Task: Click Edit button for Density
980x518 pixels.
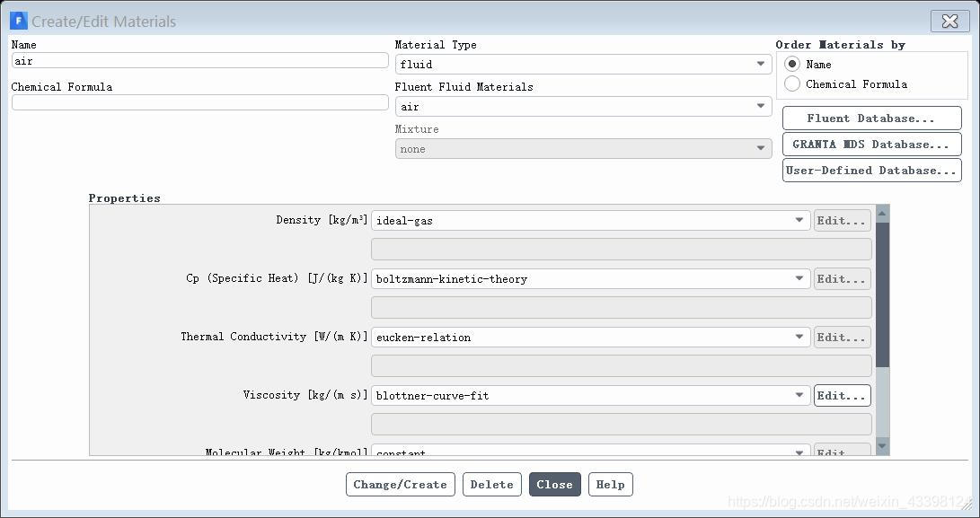Action: (x=842, y=221)
